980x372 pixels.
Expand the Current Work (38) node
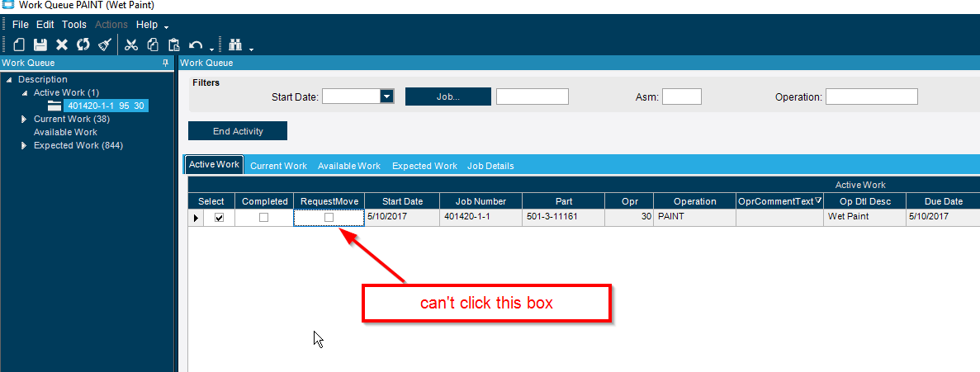[x=25, y=119]
